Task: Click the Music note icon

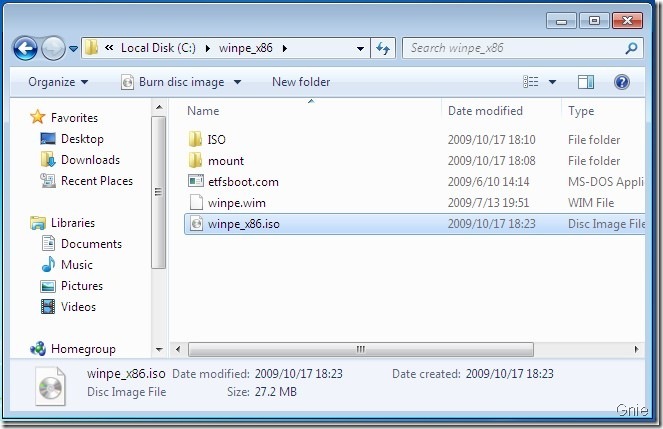Action: (x=48, y=265)
